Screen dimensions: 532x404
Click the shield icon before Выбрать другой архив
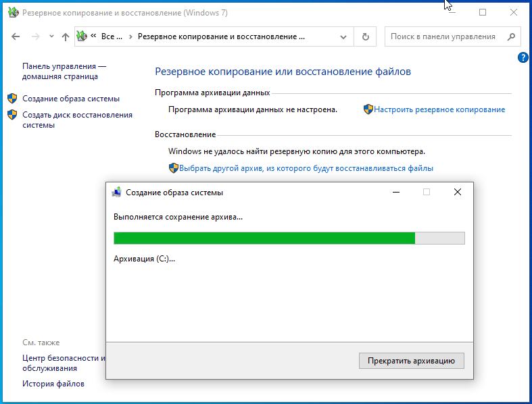[173, 168]
